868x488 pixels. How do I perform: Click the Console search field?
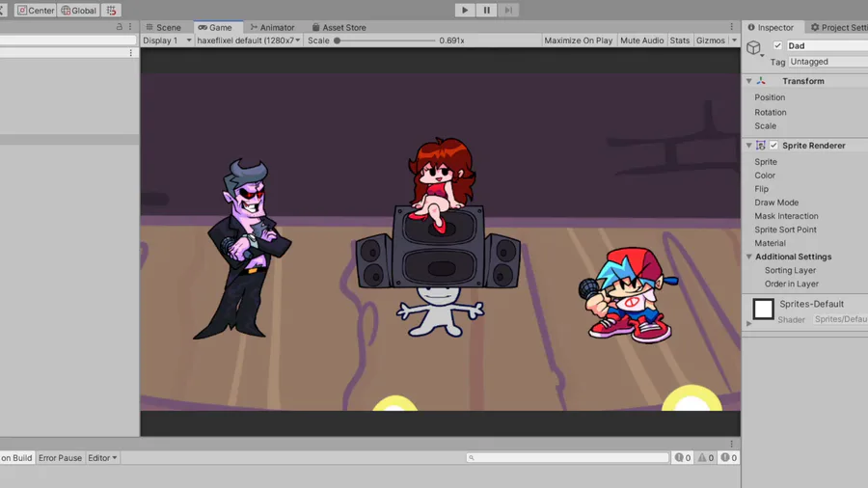pos(567,457)
